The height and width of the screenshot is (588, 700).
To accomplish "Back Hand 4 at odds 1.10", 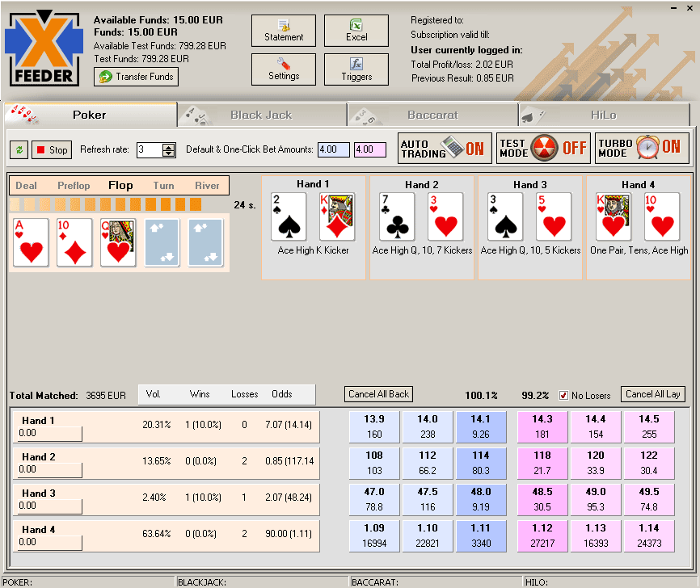I will tap(428, 535).
